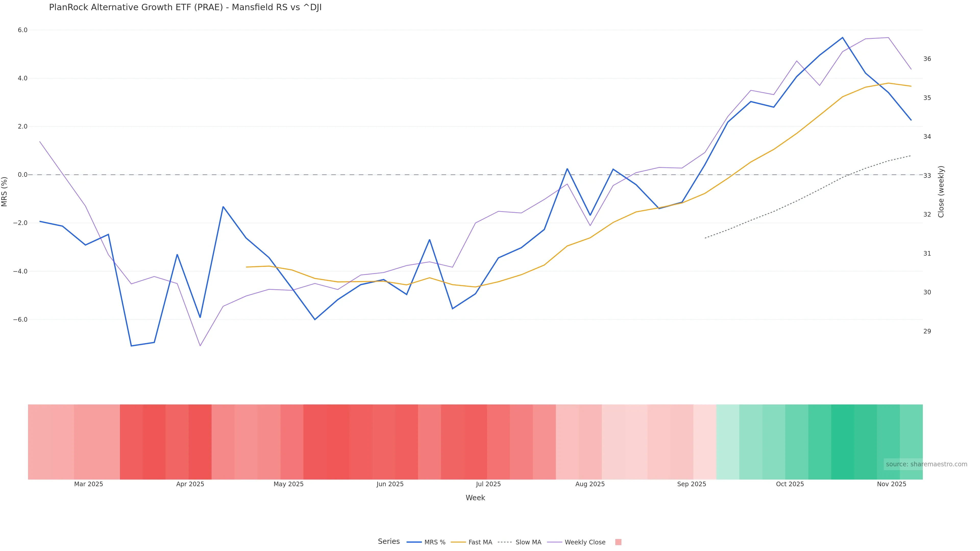Select the Mar 2025 x-axis tick label

[x=89, y=484]
